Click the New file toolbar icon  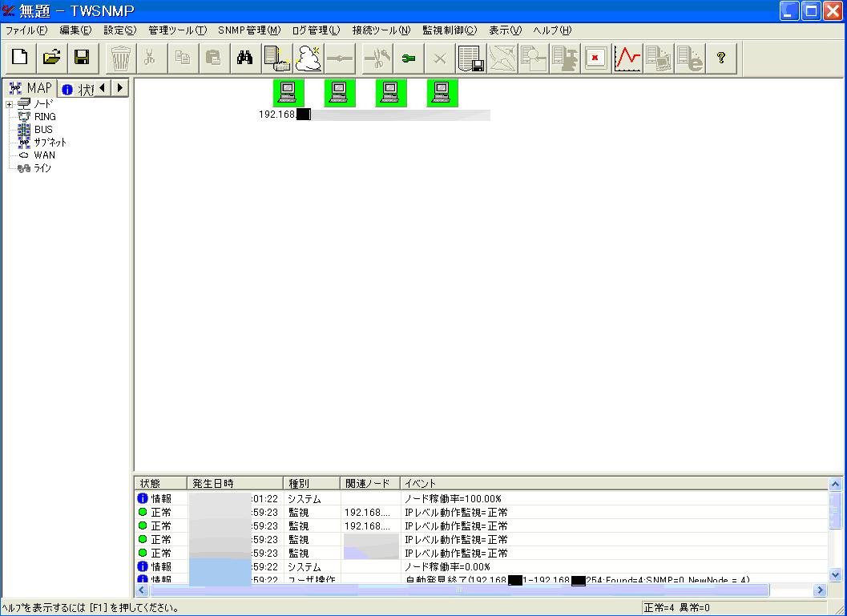click(x=19, y=58)
